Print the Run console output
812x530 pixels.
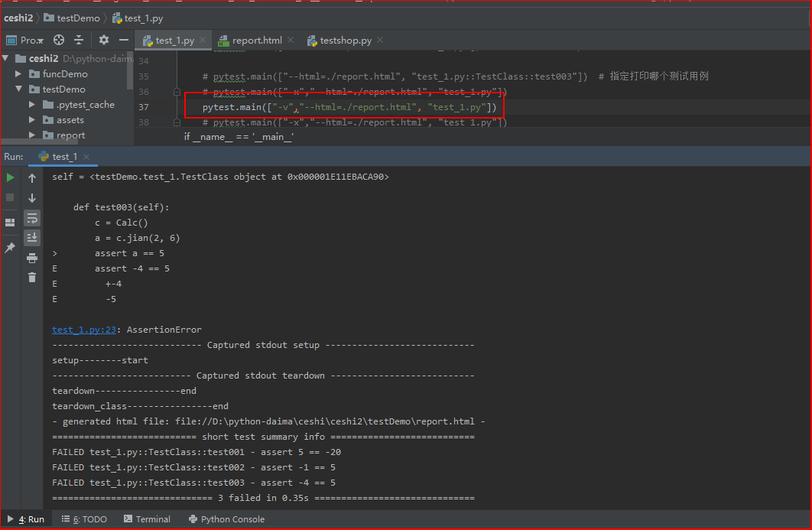point(32,258)
